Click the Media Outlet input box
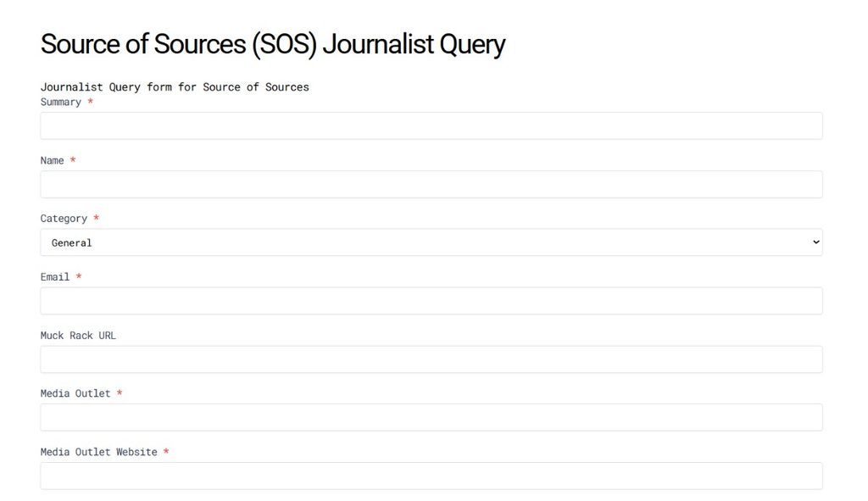Image resolution: width=868 pixels, height=501 pixels. click(431, 417)
